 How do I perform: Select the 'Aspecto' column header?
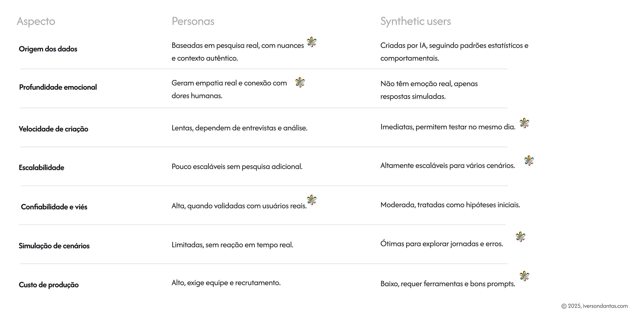pyautogui.click(x=36, y=21)
